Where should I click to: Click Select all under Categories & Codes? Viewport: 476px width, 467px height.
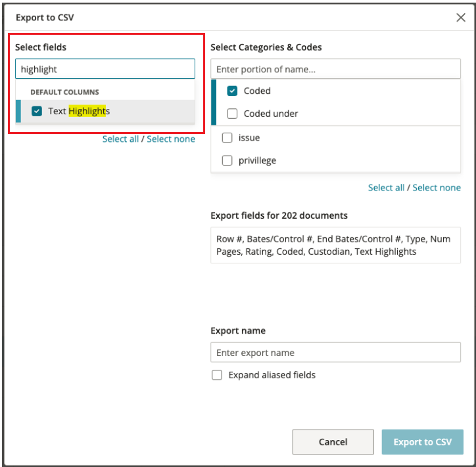pyautogui.click(x=386, y=188)
